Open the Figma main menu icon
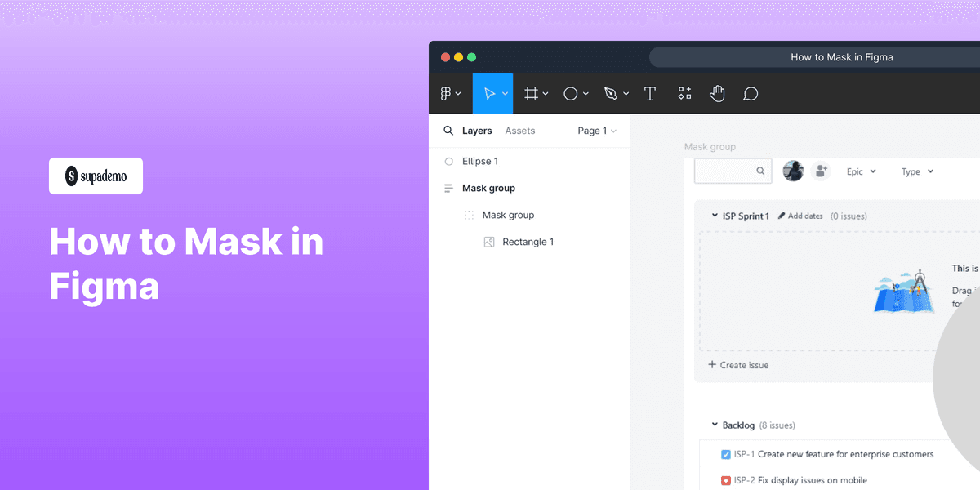Image resolution: width=980 pixels, height=490 pixels. [446, 93]
